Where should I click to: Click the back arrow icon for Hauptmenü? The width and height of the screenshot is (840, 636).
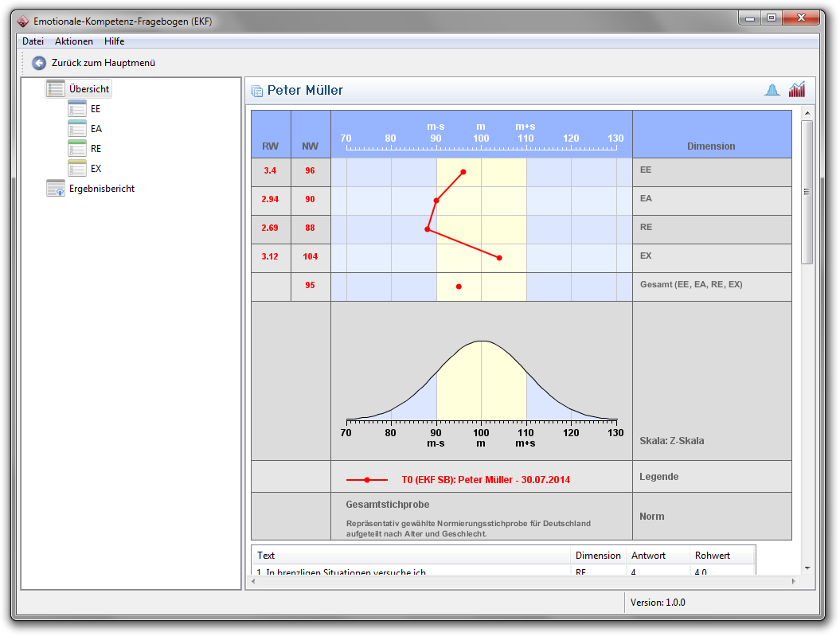pos(39,63)
